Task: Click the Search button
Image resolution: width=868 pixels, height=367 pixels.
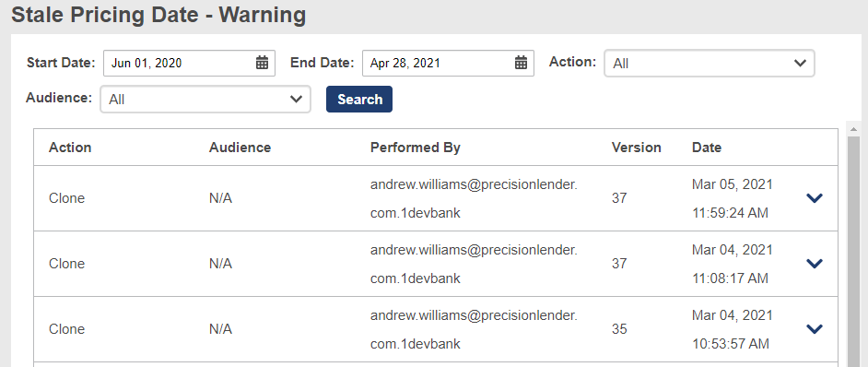Action: click(359, 100)
